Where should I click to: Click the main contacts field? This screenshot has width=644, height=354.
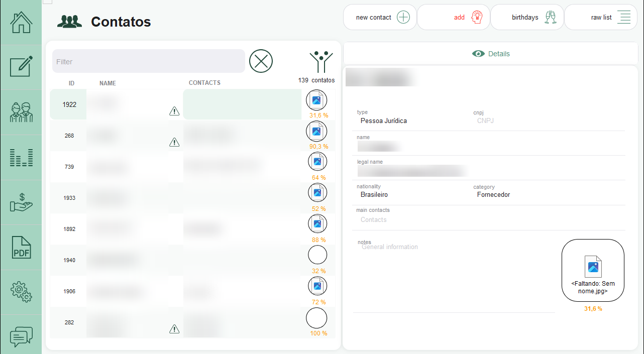[490, 220]
